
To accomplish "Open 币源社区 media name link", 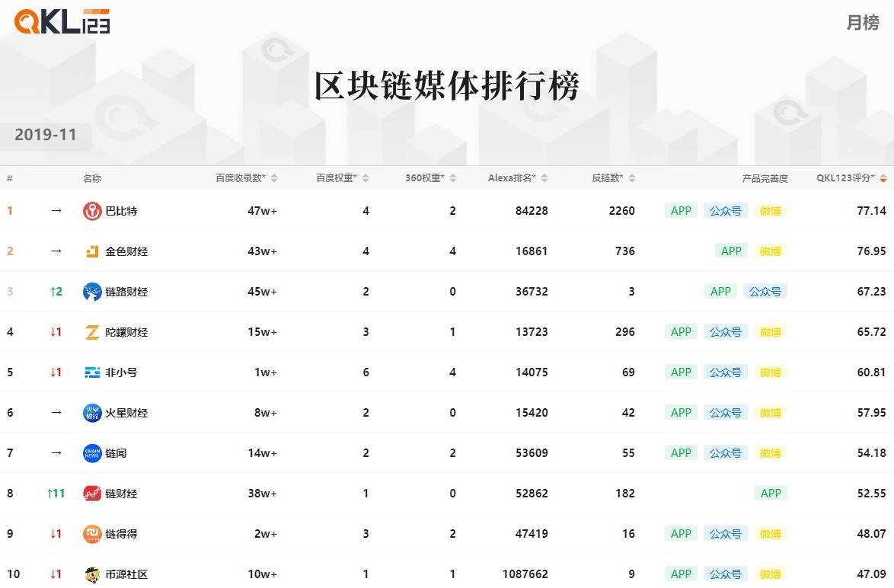I will (x=126, y=574).
